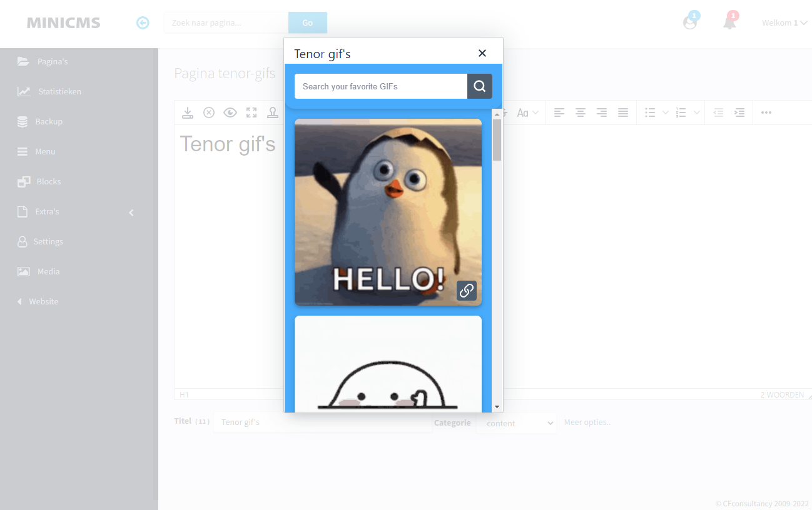The width and height of the screenshot is (812, 510).
Task: Focus the 'Search your favorite GIFs' field
Action: coord(381,86)
